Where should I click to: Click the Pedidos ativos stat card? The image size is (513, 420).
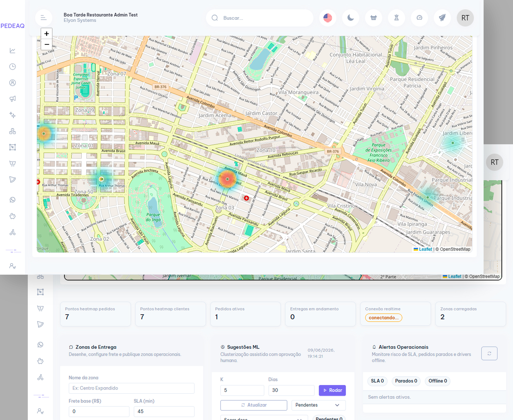pos(245,314)
